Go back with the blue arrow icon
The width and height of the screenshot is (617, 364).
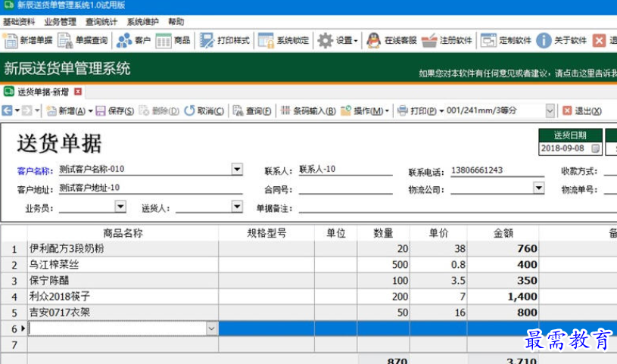(x=7, y=110)
